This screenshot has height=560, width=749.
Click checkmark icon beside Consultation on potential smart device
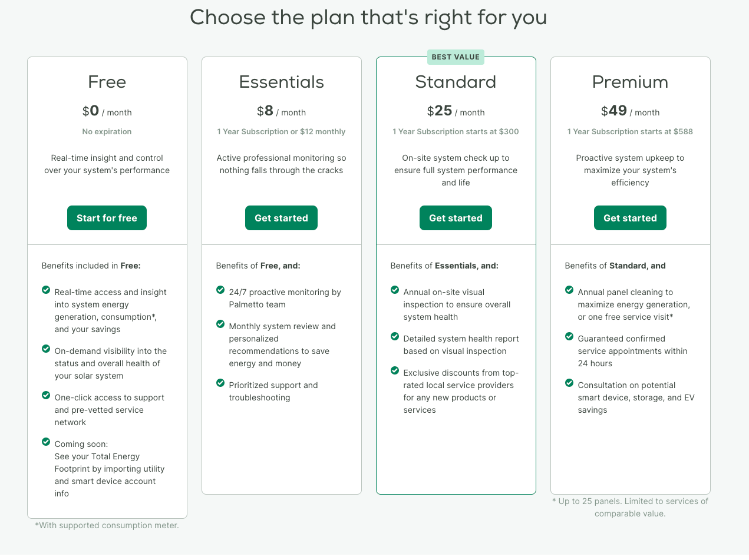[569, 383]
